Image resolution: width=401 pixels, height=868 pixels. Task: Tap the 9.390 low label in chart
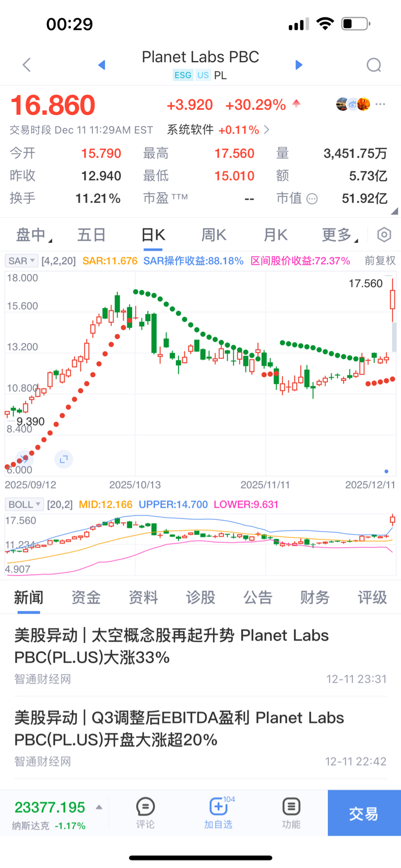pyautogui.click(x=30, y=421)
